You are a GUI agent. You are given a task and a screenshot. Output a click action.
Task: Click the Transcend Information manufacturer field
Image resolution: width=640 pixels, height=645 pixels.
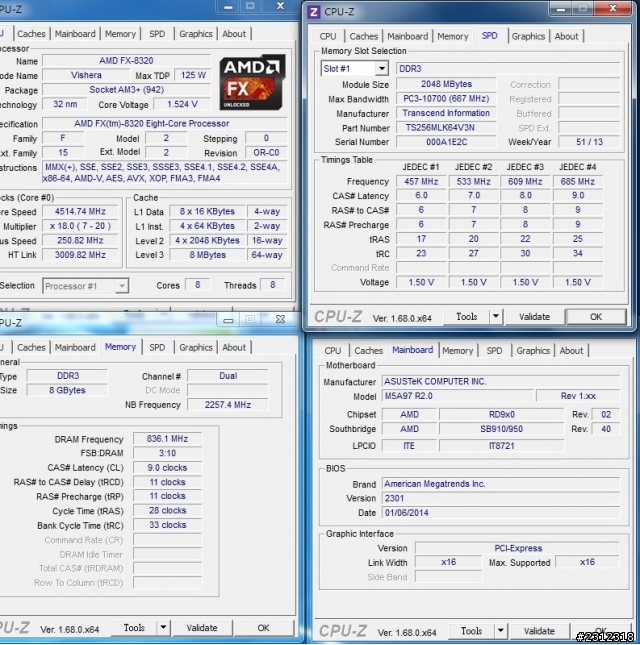[x=446, y=113]
